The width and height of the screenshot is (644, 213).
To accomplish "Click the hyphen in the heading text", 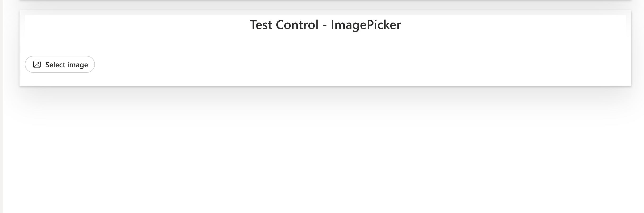I will click(x=325, y=26).
